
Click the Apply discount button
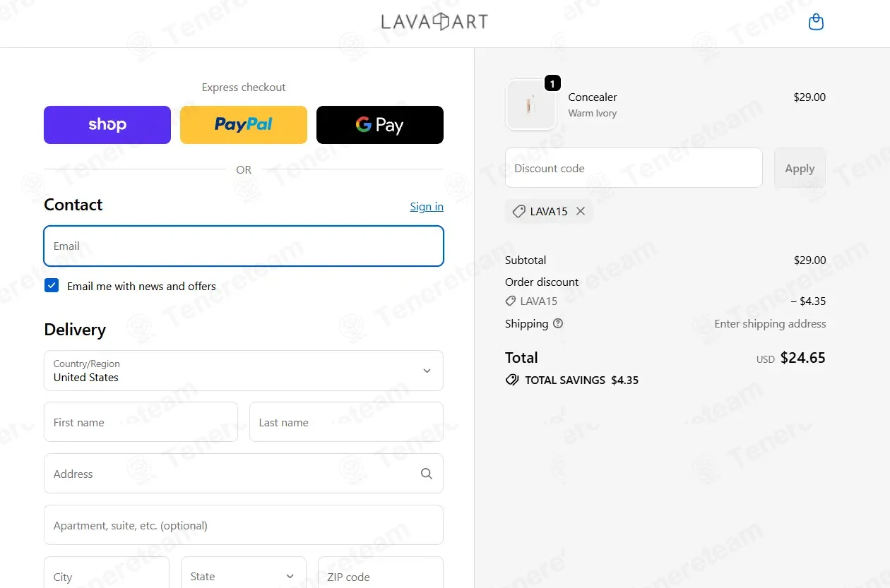(x=800, y=168)
